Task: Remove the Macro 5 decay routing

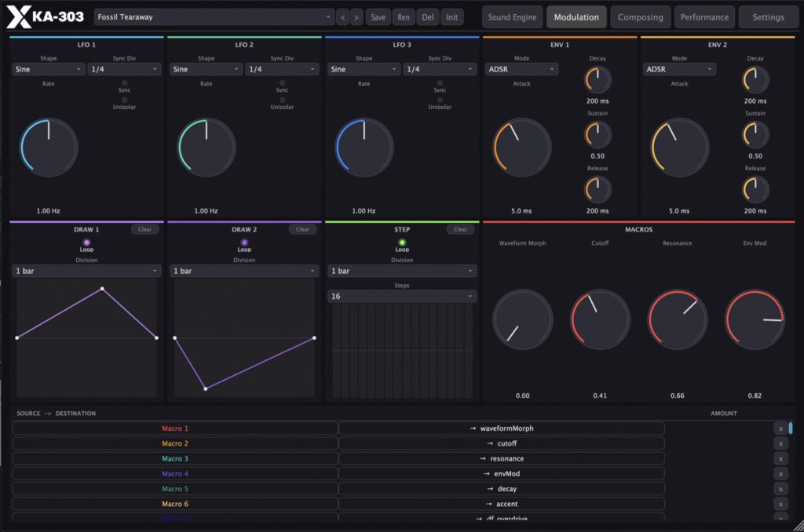Action: coord(780,489)
